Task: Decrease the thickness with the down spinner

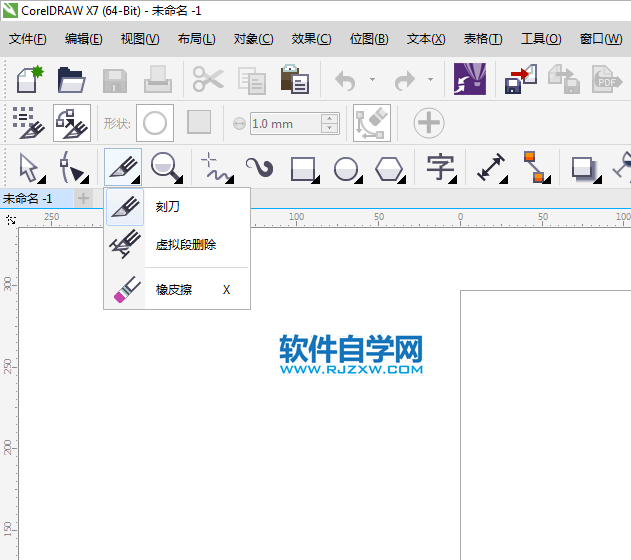Action: 330,128
